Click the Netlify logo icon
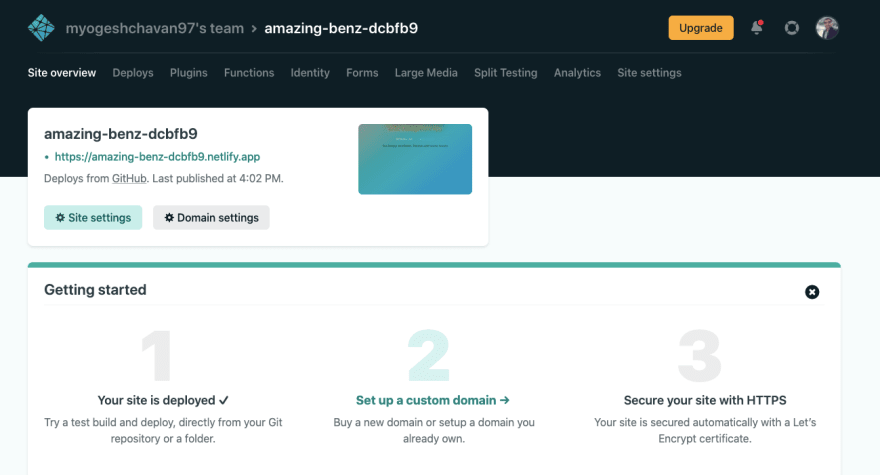 [41, 28]
